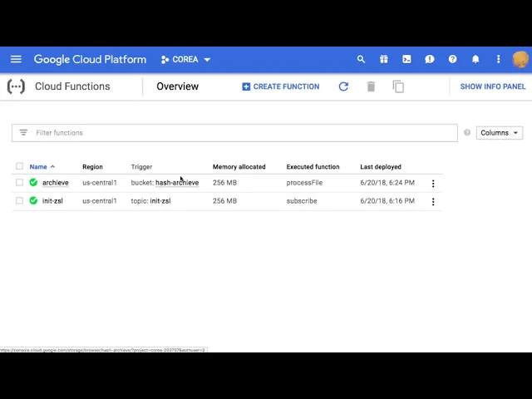
Task: Click the search magnifier icon
Action: tap(361, 59)
